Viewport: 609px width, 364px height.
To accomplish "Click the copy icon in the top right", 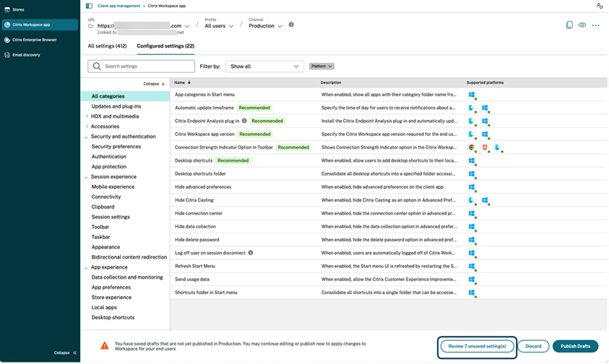I will coord(569,25).
